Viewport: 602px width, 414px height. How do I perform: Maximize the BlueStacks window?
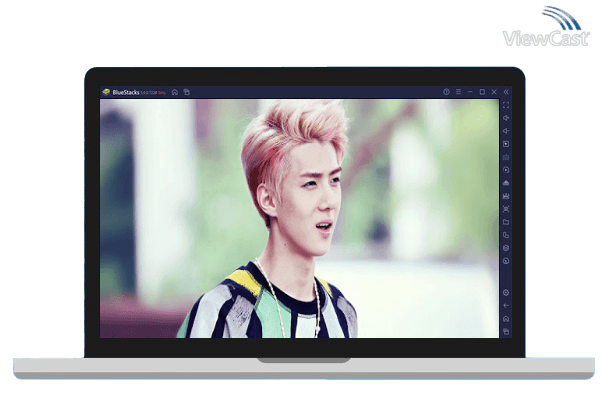click(x=482, y=92)
